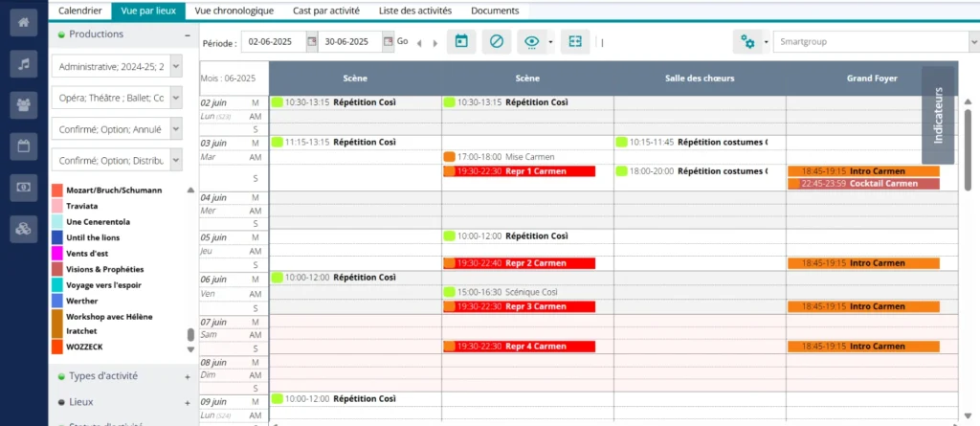Open the Smartgroup dropdown
This screenshot has height=426, width=980.
tap(970, 42)
